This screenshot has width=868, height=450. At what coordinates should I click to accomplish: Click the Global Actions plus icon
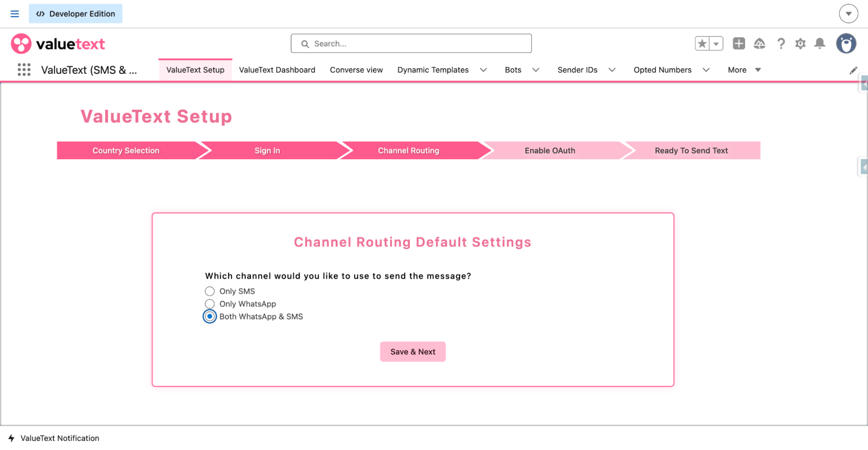[x=739, y=43]
